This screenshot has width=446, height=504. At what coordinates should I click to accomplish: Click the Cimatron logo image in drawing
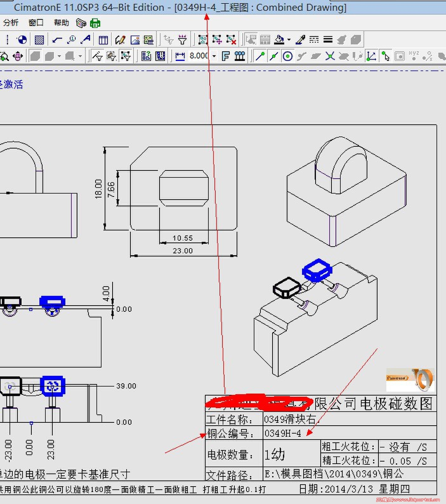[410, 380]
